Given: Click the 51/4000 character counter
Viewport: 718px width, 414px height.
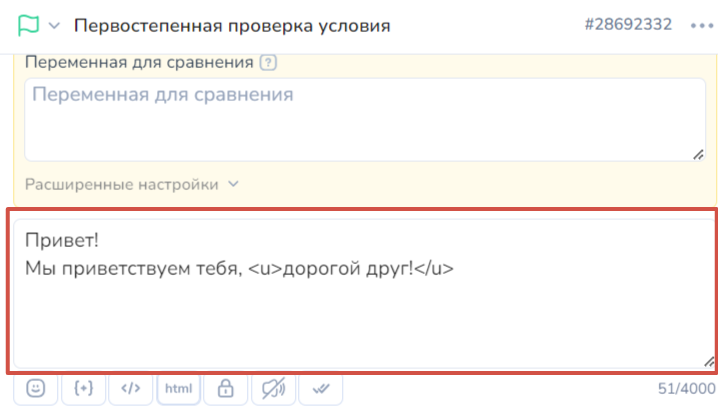Looking at the screenshot, I should click(686, 390).
